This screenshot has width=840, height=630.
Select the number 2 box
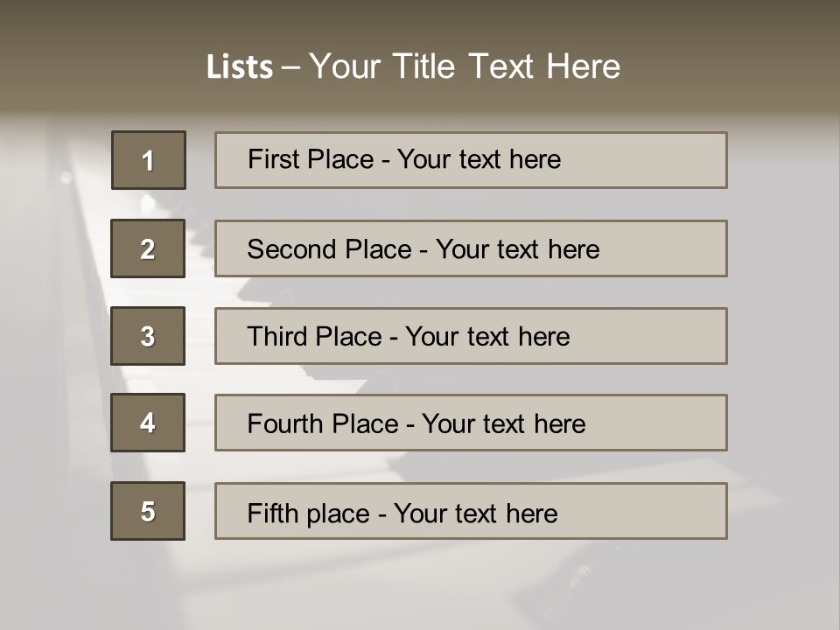[x=148, y=248]
